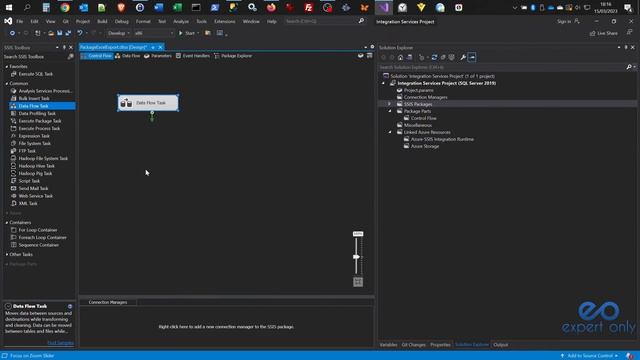Select Expression Task toolbox item
Screen dimensions: 640x360
[x=34, y=136]
